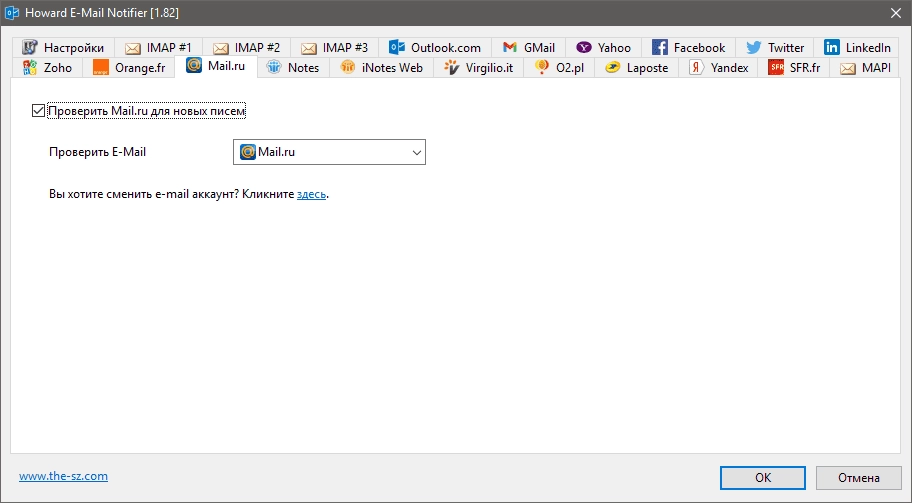
Task: Close the Howard E-Mail Notifier window
Action: 896,13
